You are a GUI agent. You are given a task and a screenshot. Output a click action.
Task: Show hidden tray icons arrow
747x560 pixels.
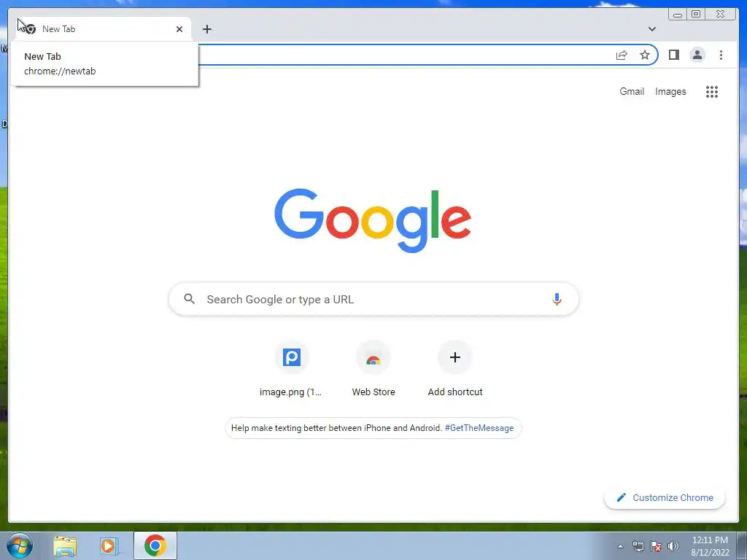(620, 546)
